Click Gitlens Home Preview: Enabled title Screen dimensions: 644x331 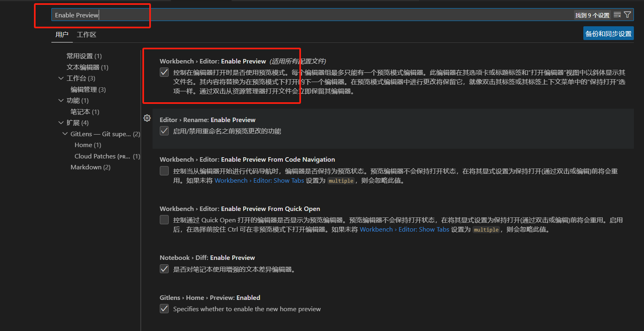click(x=210, y=297)
